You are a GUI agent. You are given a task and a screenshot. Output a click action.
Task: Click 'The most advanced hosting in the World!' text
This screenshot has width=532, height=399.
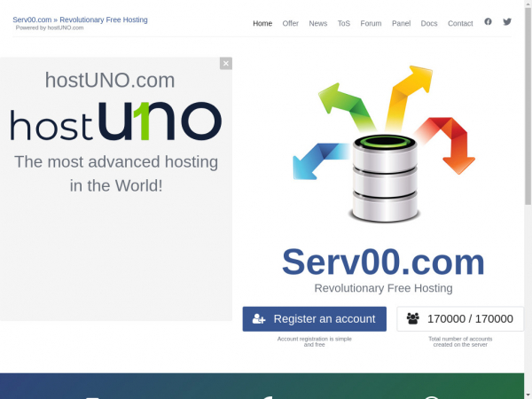pos(116,174)
